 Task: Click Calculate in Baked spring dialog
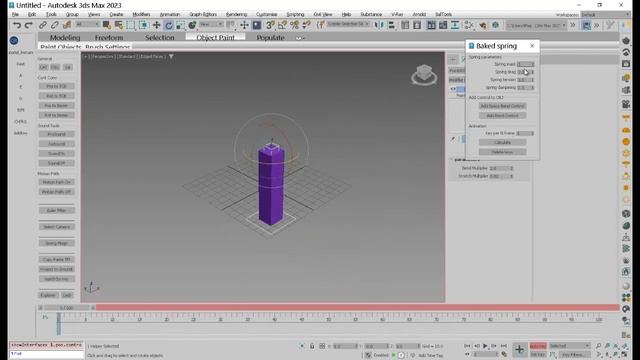[x=502, y=142]
